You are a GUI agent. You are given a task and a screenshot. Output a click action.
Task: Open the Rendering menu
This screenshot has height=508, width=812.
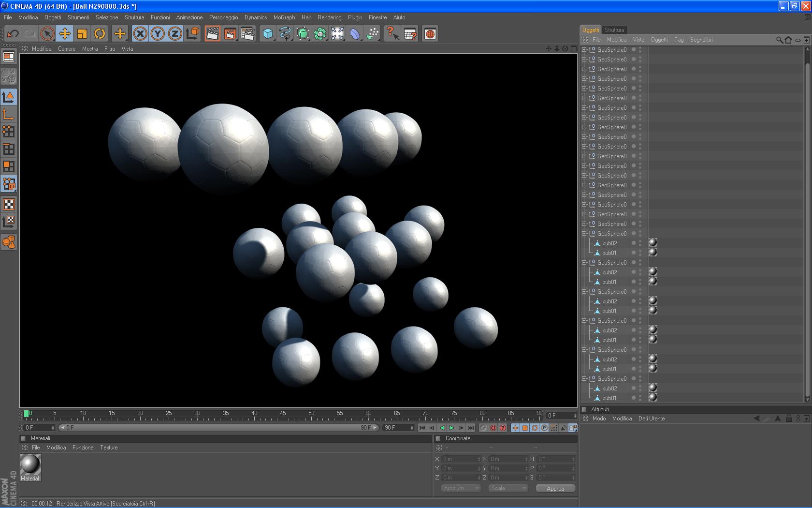(329, 17)
